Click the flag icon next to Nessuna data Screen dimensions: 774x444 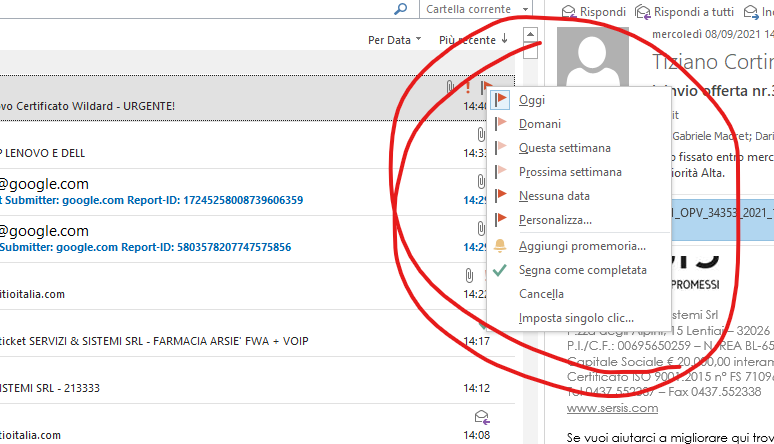click(501, 196)
